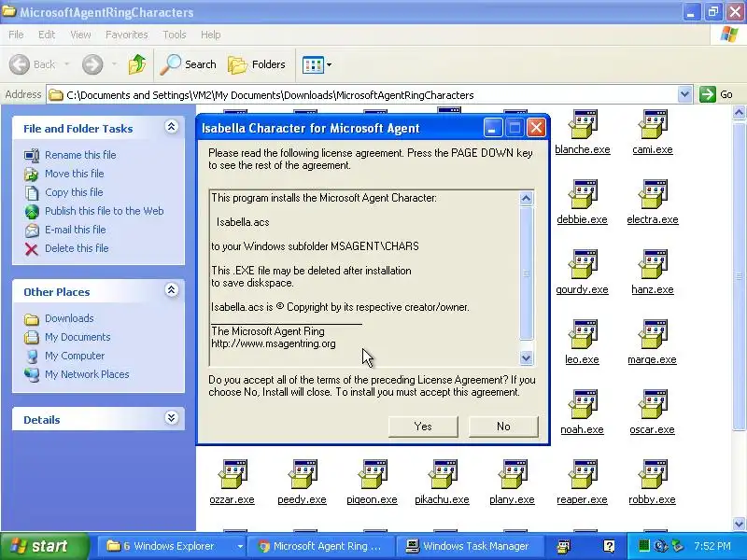Open My Documents in Other Places

coord(78,337)
